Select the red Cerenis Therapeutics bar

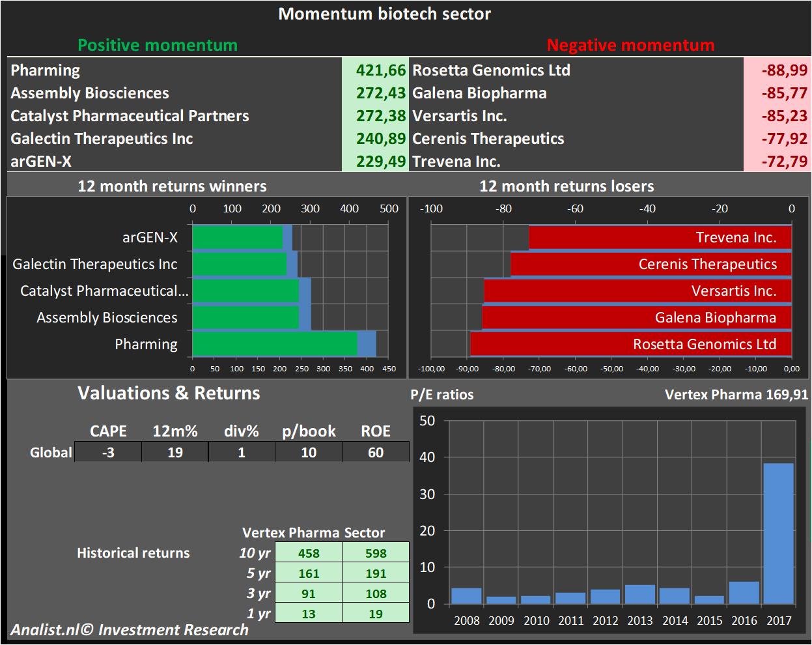coord(650,265)
